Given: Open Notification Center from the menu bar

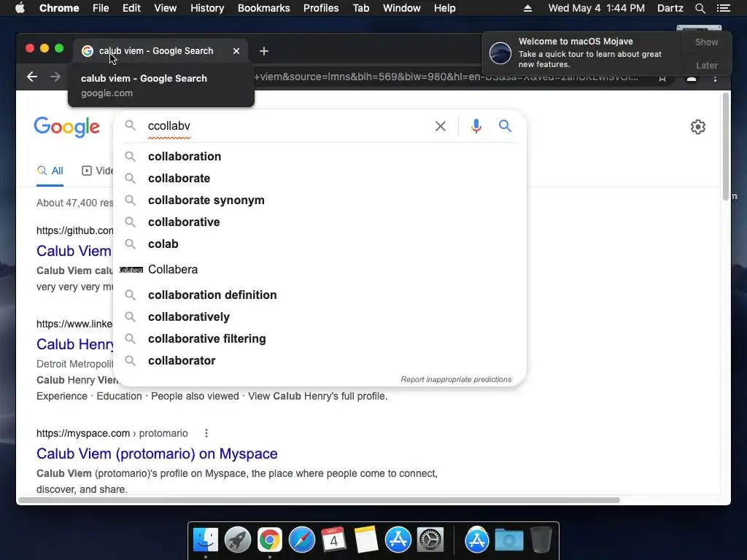Looking at the screenshot, I should (723, 8).
